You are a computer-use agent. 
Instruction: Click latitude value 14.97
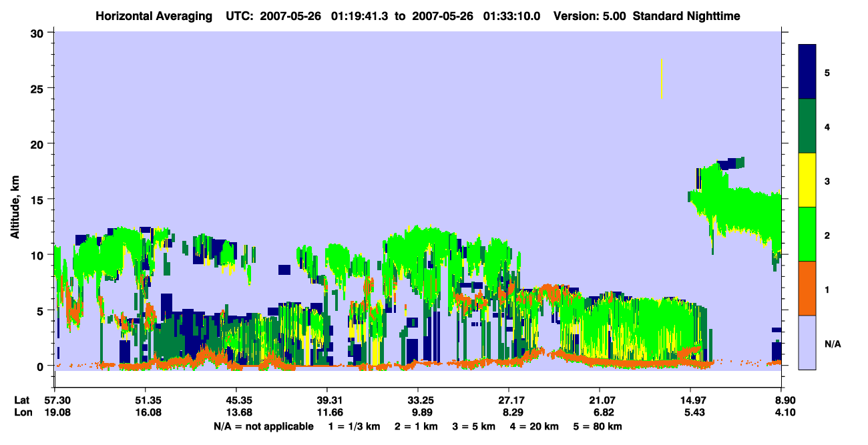point(690,400)
